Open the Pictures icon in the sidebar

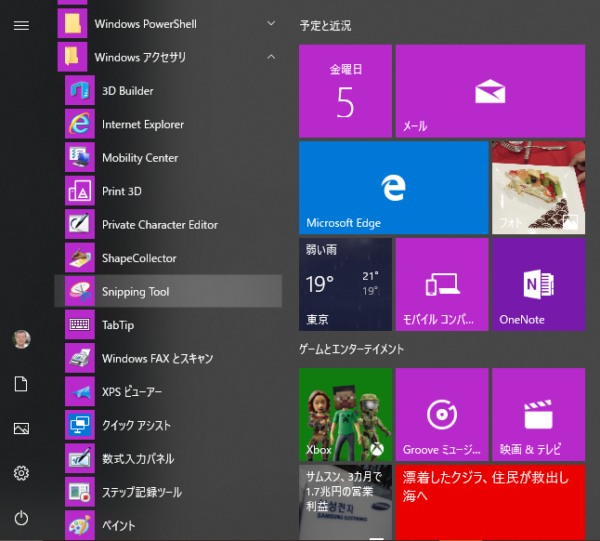[x=21, y=428]
